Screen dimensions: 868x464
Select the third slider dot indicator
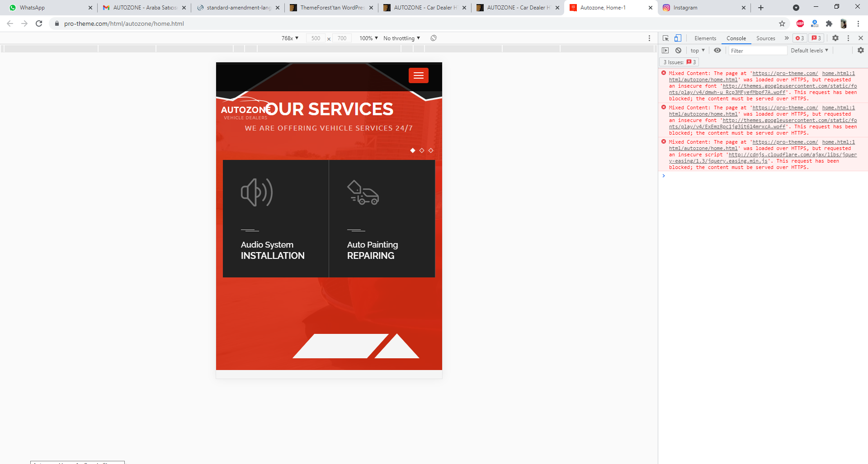pos(431,150)
